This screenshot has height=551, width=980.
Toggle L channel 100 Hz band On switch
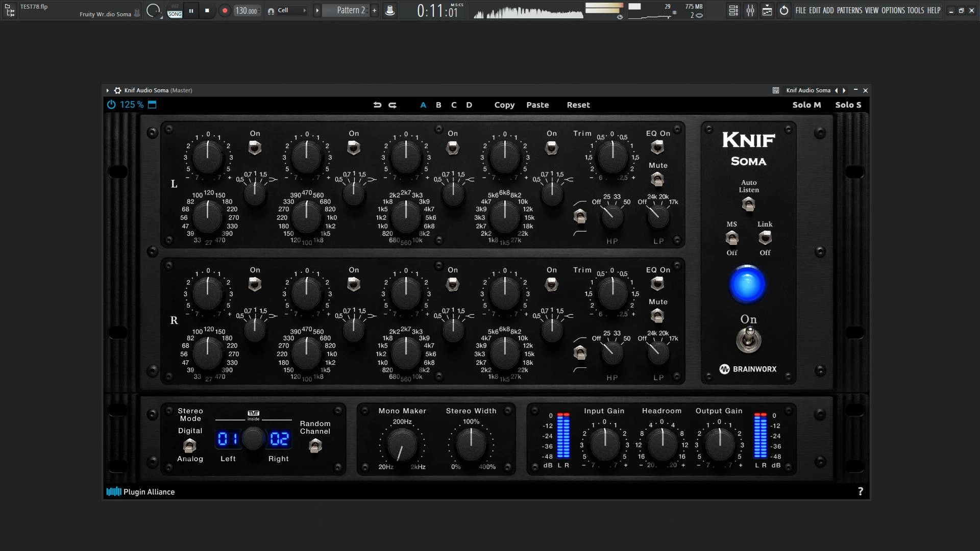coord(255,148)
